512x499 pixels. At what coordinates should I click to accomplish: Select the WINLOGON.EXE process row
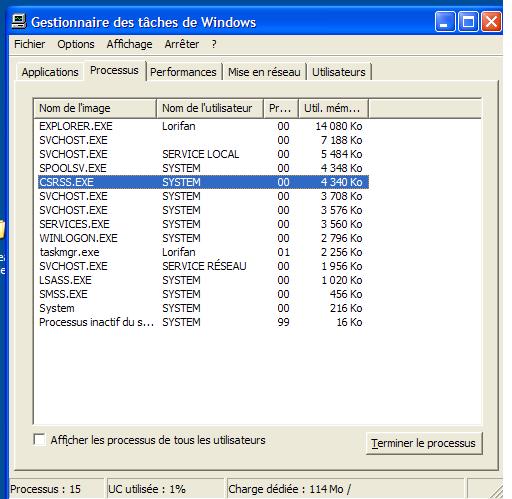[x=203, y=238]
